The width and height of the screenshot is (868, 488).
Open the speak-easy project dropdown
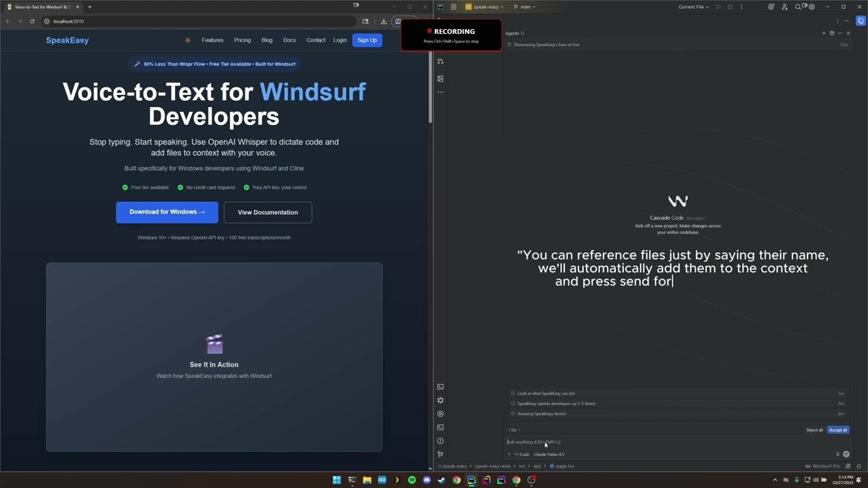(x=484, y=7)
